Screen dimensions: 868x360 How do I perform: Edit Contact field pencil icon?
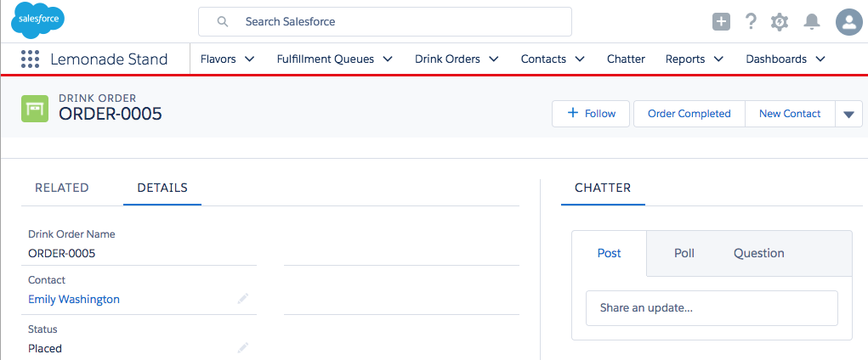243,299
